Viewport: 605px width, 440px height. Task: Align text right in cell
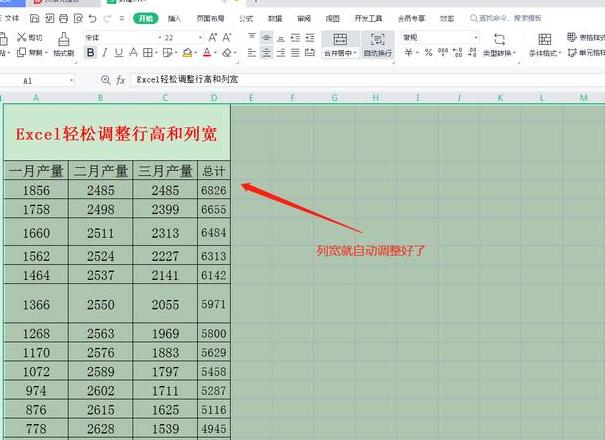(x=281, y=52)
